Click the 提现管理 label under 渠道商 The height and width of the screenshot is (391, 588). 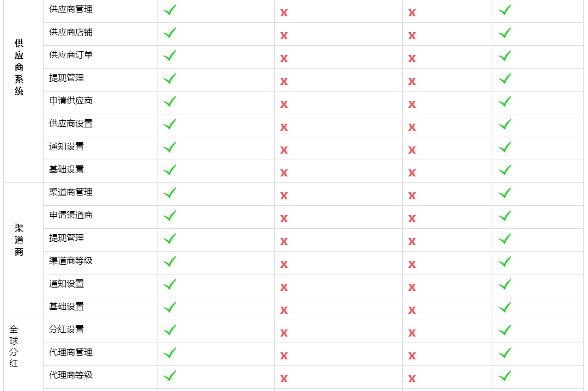[66, 237]
